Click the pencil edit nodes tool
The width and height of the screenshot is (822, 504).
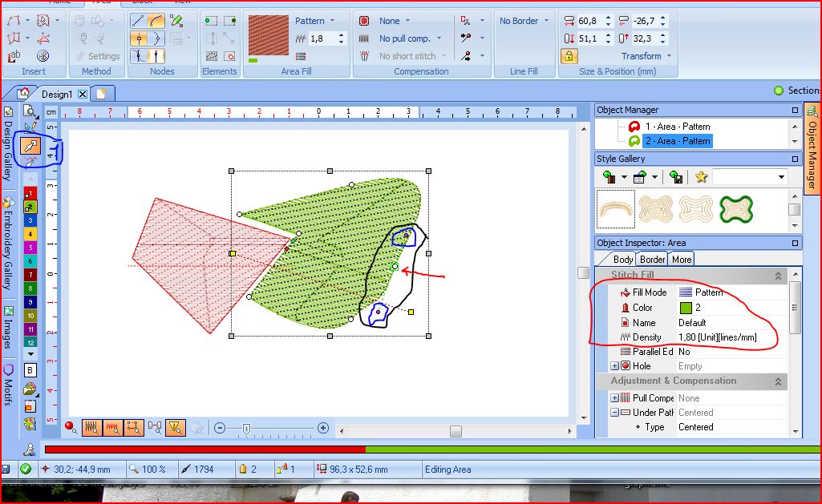[x=176, y=21]
